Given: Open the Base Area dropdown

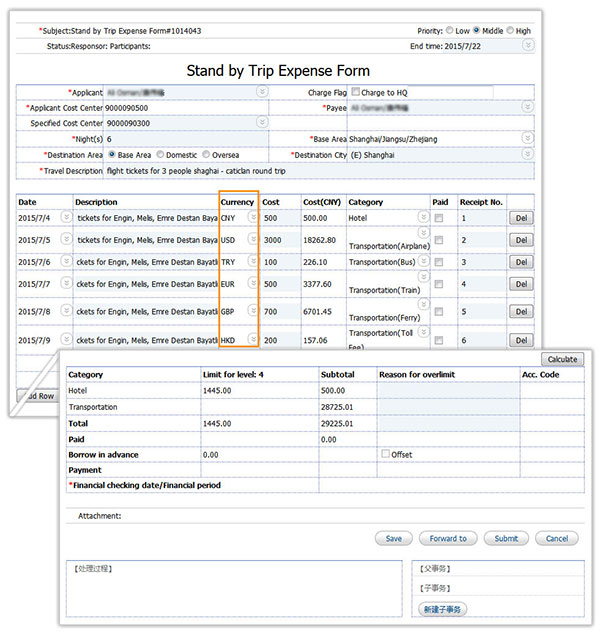Looking at the screenshot, I should click(x=527, y=138).
